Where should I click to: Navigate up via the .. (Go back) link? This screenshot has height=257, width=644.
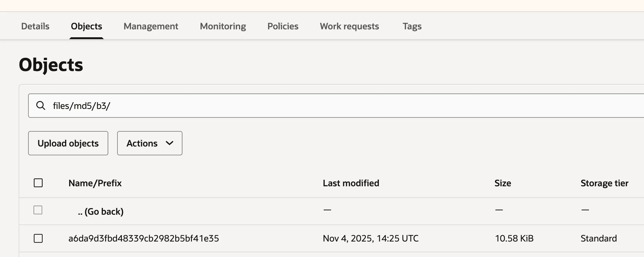pos(101,211)
